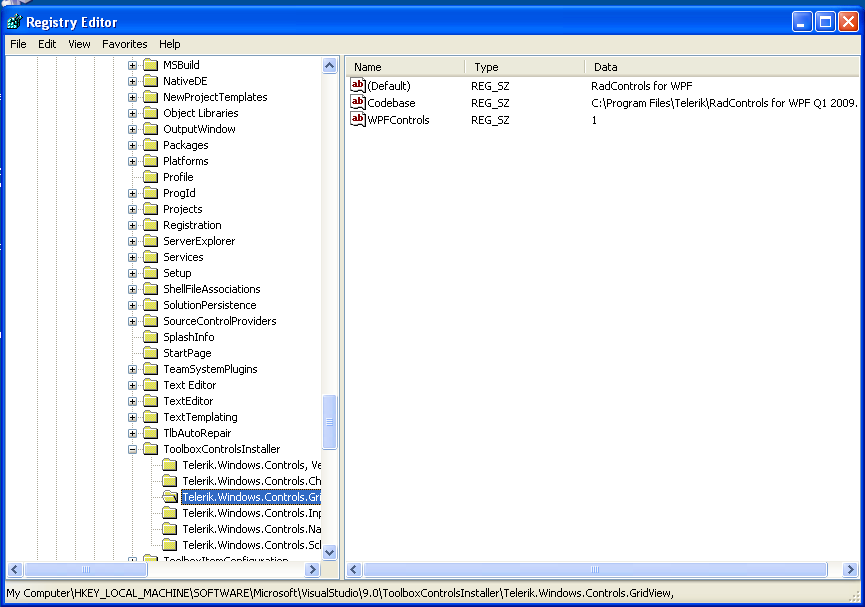Expand the NativeDE key

(x=132, y=81)
